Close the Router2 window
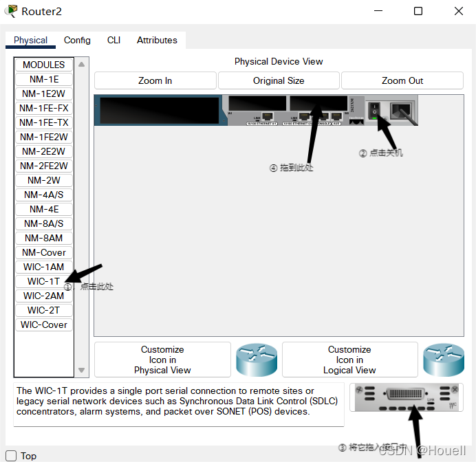 459,11
